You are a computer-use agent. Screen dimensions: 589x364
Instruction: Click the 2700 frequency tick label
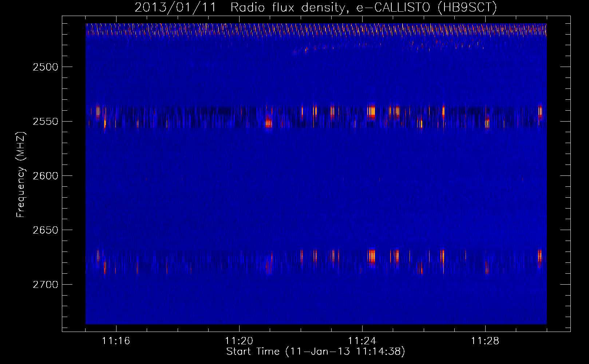coord(46,285)
